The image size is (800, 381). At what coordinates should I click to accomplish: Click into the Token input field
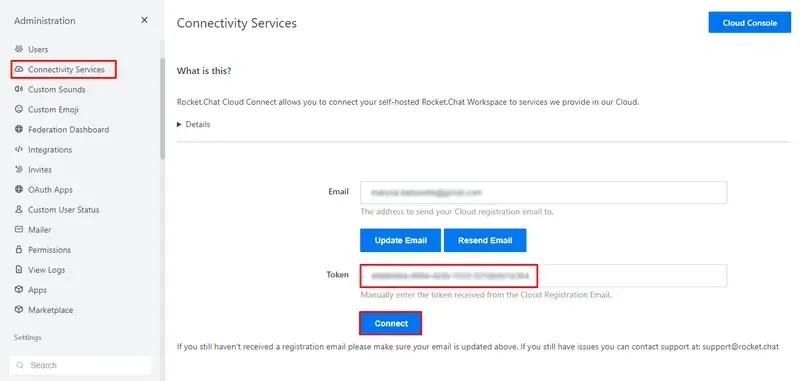(543, 276)
